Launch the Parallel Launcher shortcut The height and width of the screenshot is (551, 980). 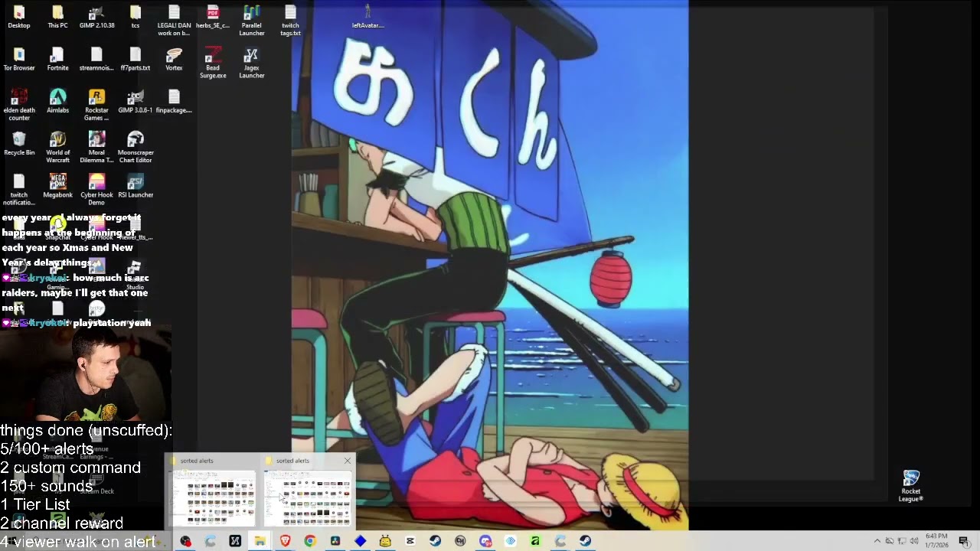[x=251, y=21]
